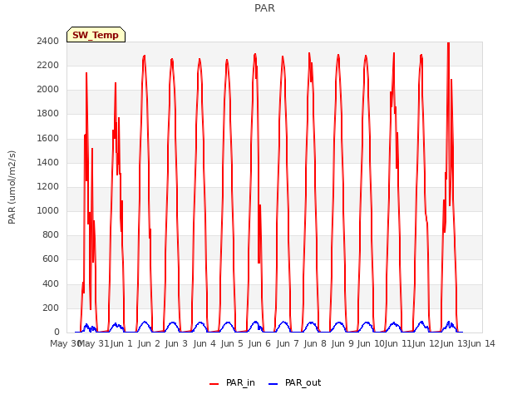This screenshot has height=399, width=532.
Task: Click the 2000 y-axis tick label
Action: [x=48, y=90]
